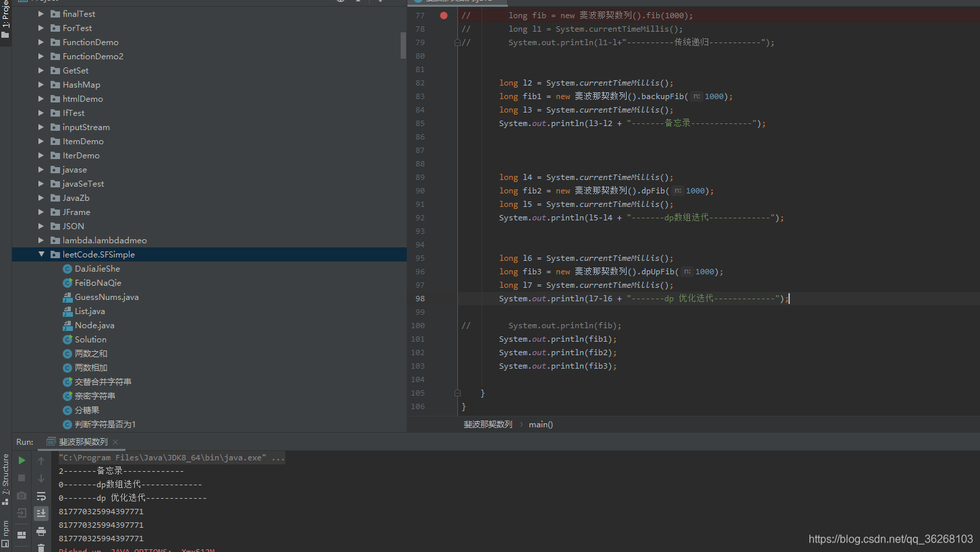980x552 pixels.
Task: Click the javaSeTest folder icon
Action: pyautogui.click(x=55, y=184)
